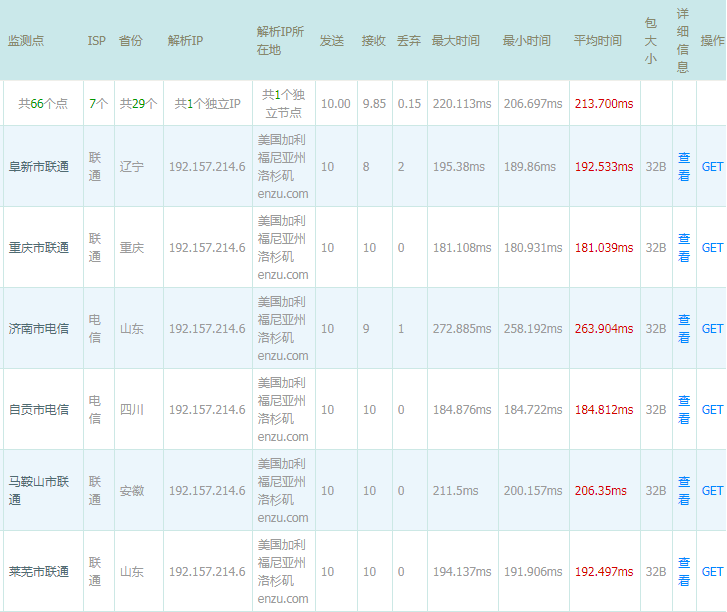The image size is (727, 612).
Task: Click the summary cell 共29个
Action: (x=139, y=104)
